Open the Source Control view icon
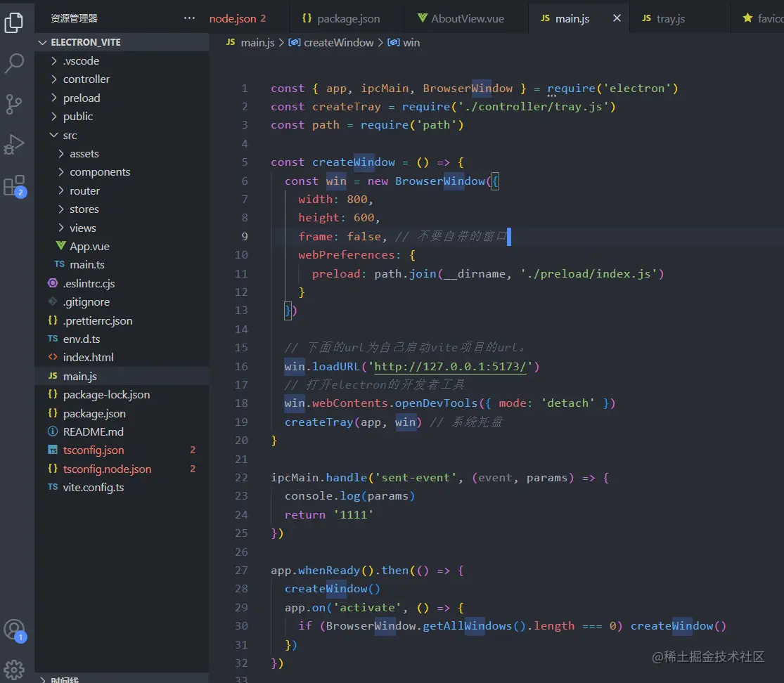784x683 pixels. [x=14, y=105]
